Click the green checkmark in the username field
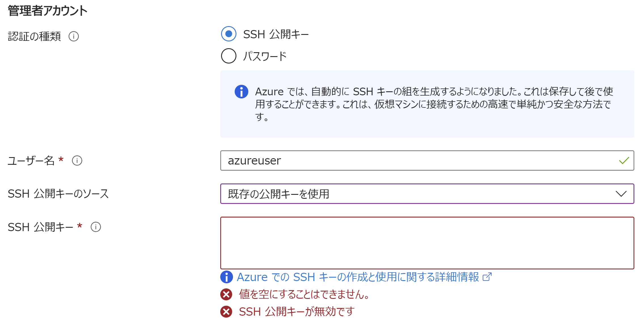The height and width of the screenshot is (323, 644). [x=623, y=161]
